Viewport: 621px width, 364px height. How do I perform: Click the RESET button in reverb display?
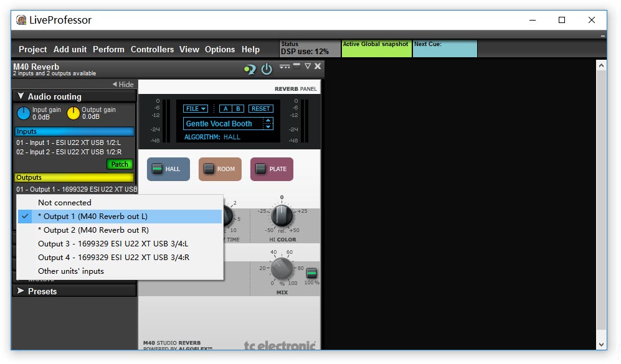click(x=260, y=108)
